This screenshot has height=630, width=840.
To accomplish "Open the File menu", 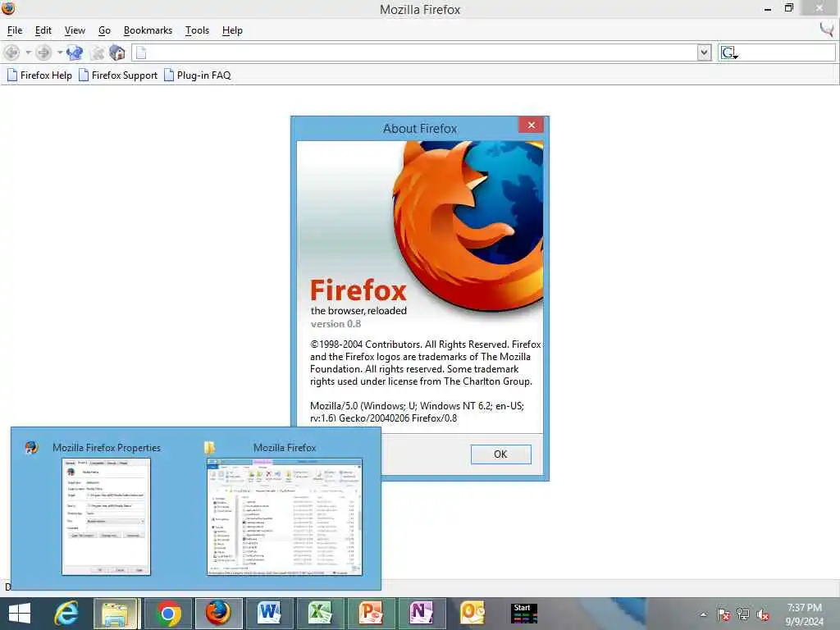I will 15,30.
